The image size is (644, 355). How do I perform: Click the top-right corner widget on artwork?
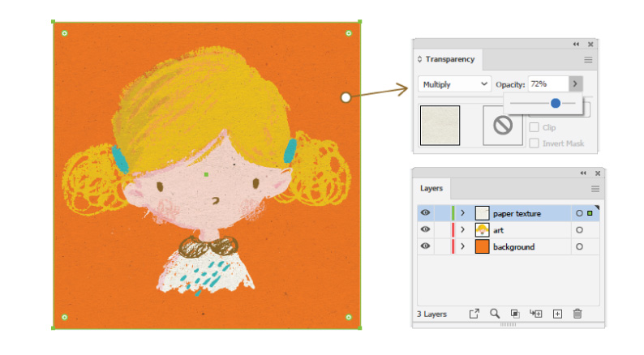[x=349, y=33]
